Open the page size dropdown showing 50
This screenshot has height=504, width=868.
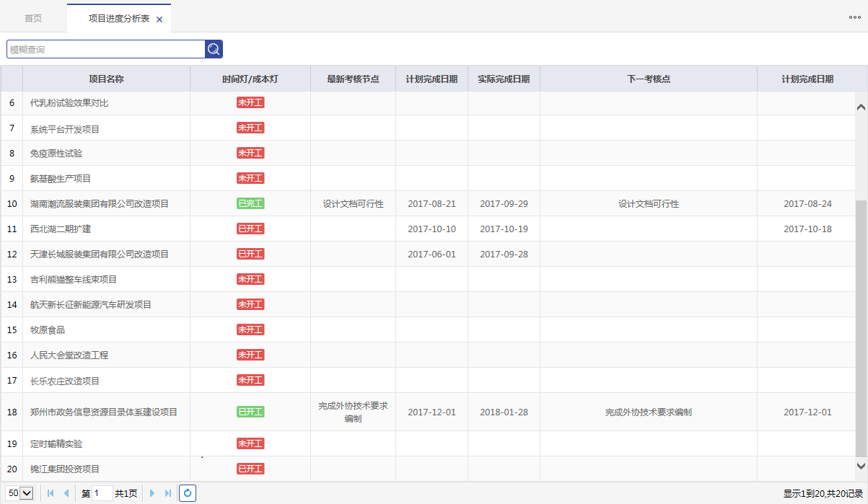(20, 493)
